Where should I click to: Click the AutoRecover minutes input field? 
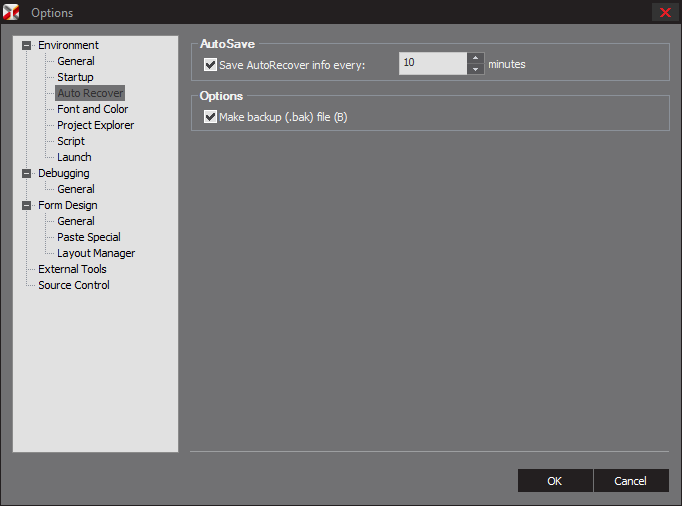click(x=433, y=64)
